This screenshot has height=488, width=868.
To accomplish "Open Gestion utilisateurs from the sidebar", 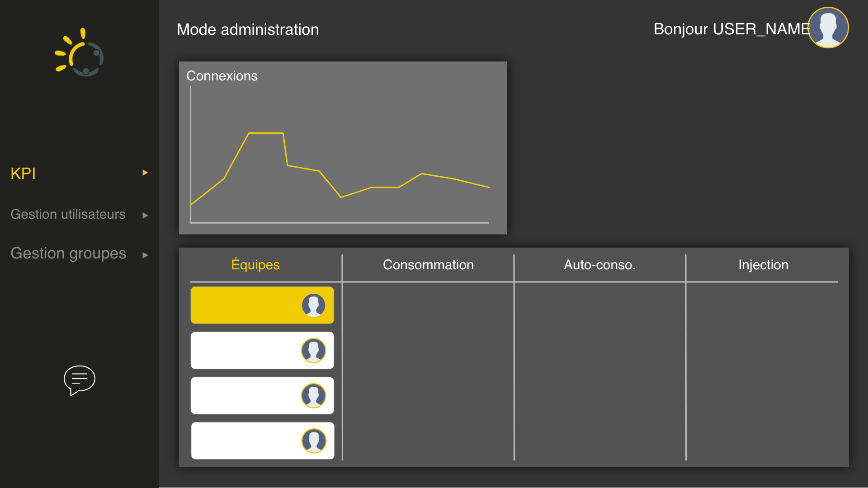I will pyautogui.click(x=68, y=215).
